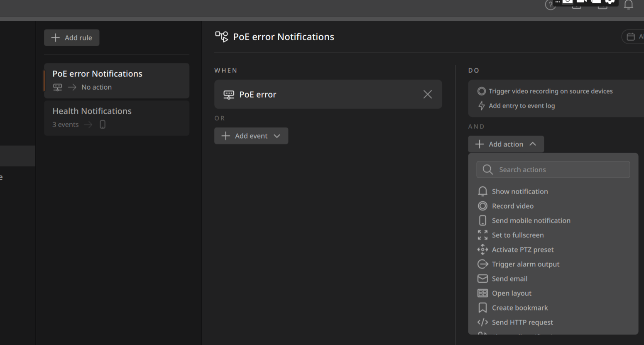Click the Open layout grid icon
Image resolution: width=644 pixels, height=345 pixels.
coord(482,293)
